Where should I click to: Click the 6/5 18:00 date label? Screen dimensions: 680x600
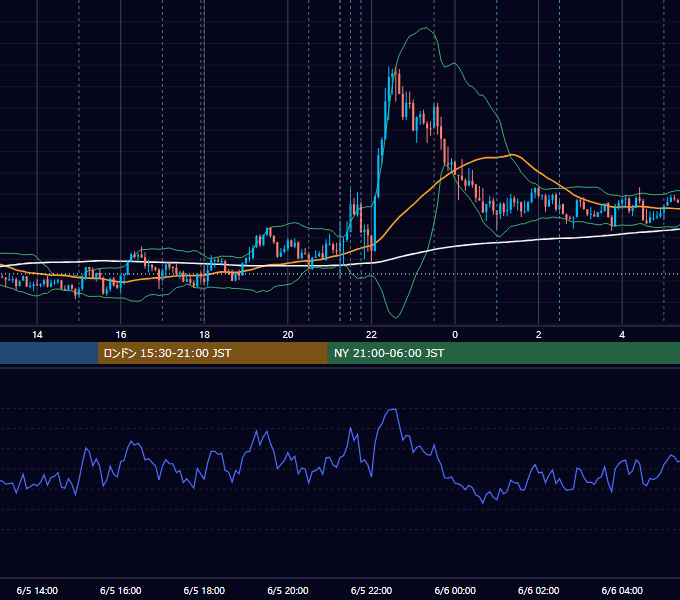tap(204, 590)
